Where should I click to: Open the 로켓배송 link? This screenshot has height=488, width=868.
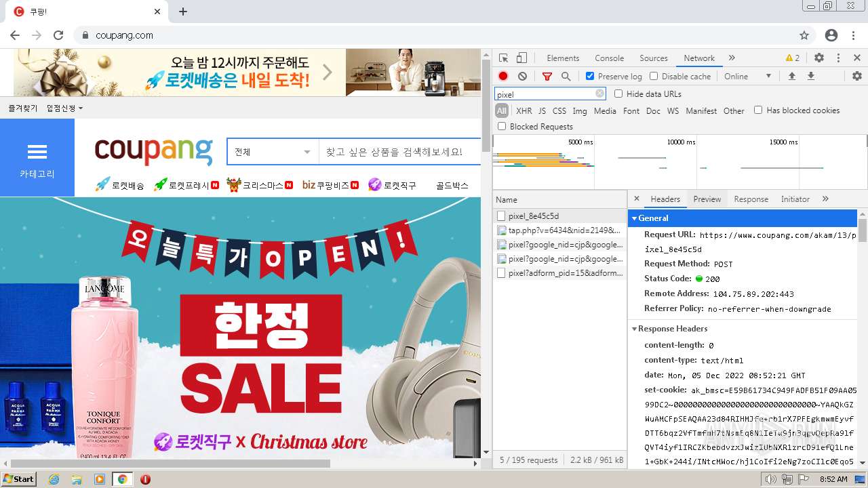120,185
